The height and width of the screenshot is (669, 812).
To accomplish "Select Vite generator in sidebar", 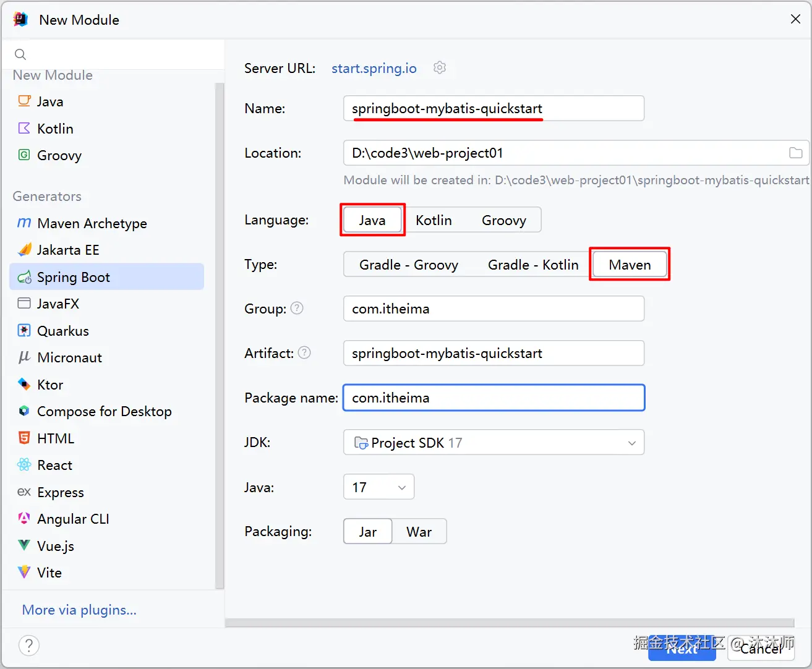I will [x=106, y=573].
